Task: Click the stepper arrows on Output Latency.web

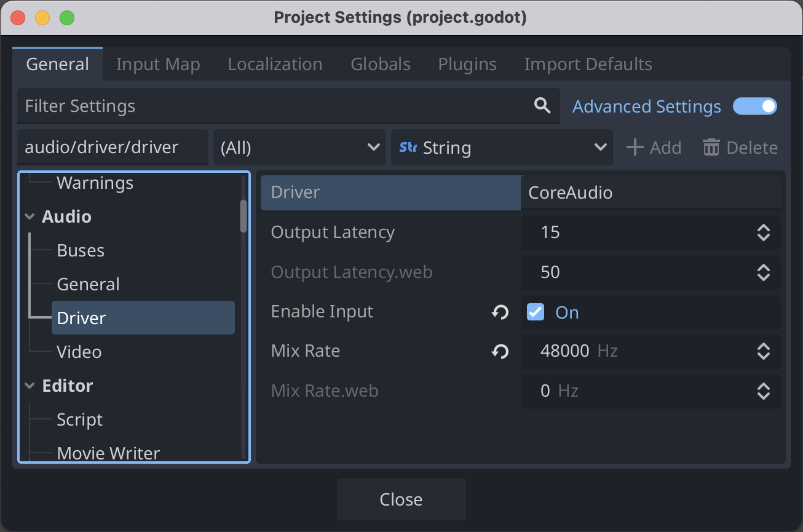Action: pyautogui.click(x=763, y=272)
